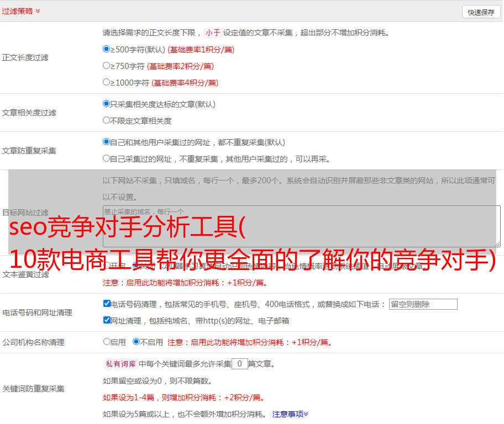The height and width of the screenshot is (424, 504).
Task: Click the 过滤策略 header title
Action: [17, 11]
